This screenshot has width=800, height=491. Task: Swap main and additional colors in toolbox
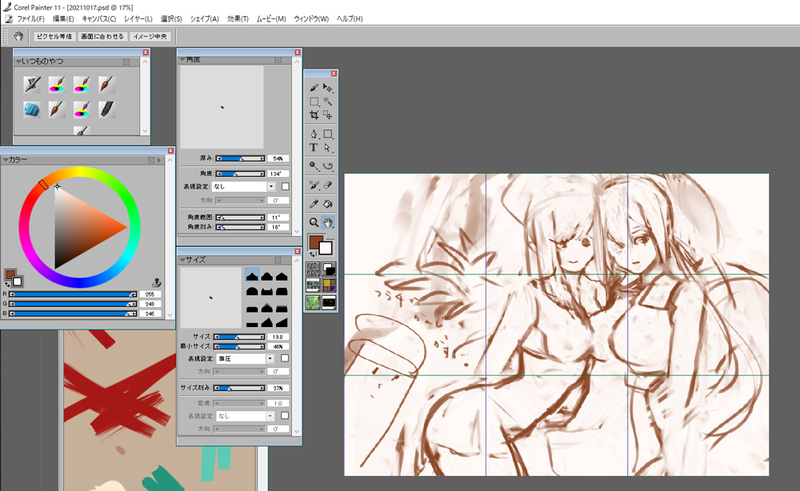coord(312,254)
